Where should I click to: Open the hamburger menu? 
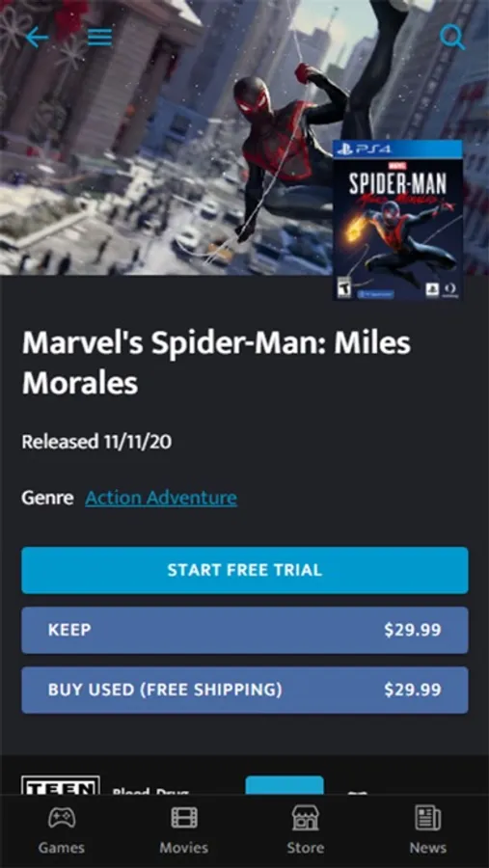(x=99, y=37)
